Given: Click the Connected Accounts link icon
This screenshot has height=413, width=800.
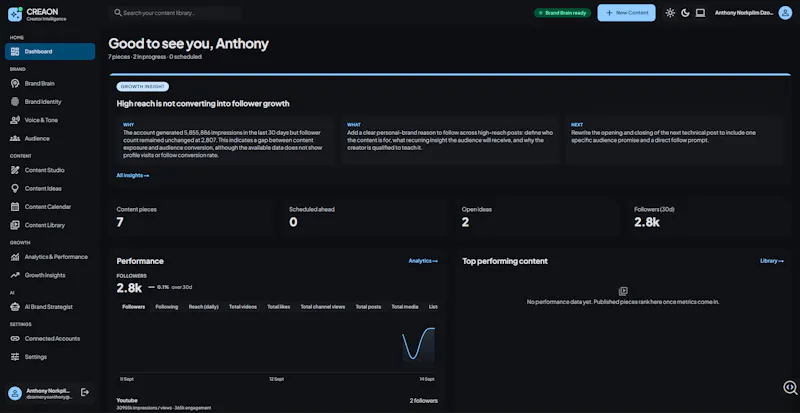Looking at the screenshot, I should pos(15,338).
